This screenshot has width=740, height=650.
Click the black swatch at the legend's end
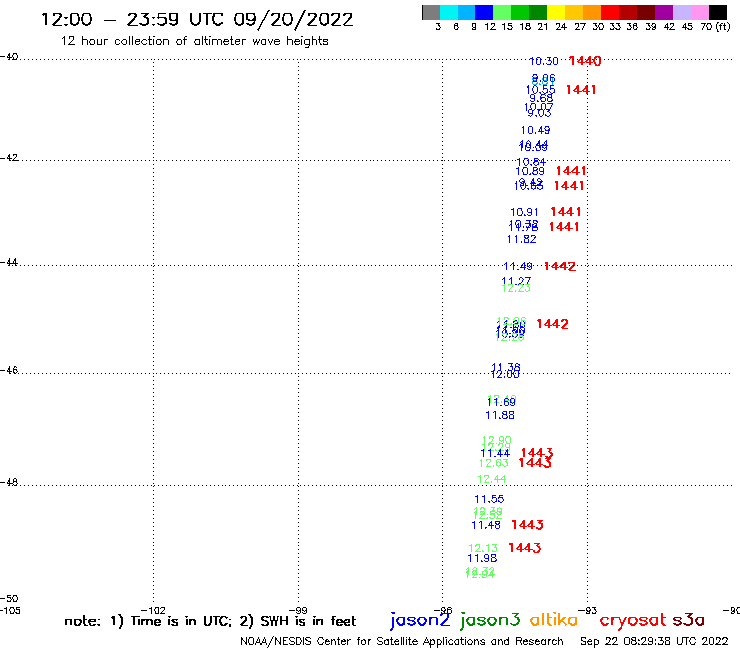click(x=718, y=12)
